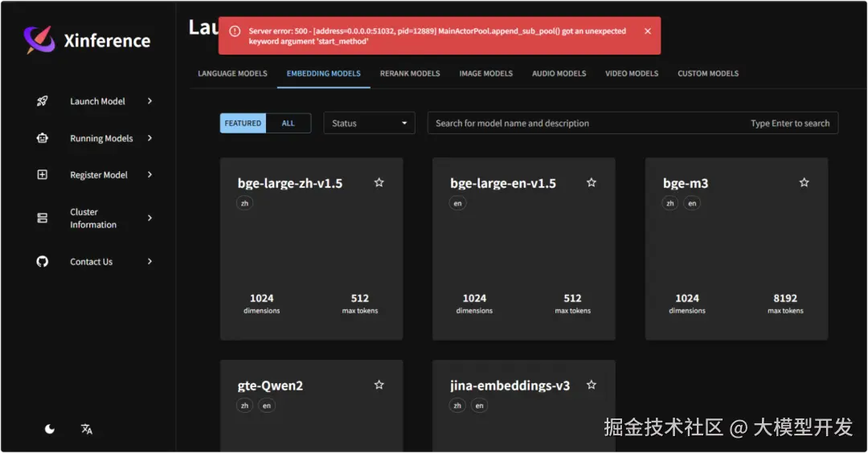Click the model search input field
Viewport: 868px width, 453px height.
coord(633,124)
